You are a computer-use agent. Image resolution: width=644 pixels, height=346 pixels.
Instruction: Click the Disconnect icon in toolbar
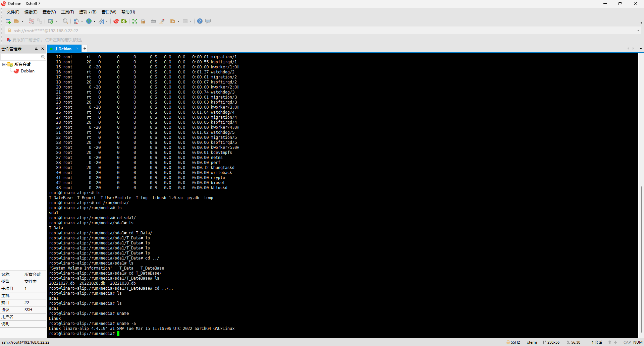pyautogui.click(x=32, y=21)
